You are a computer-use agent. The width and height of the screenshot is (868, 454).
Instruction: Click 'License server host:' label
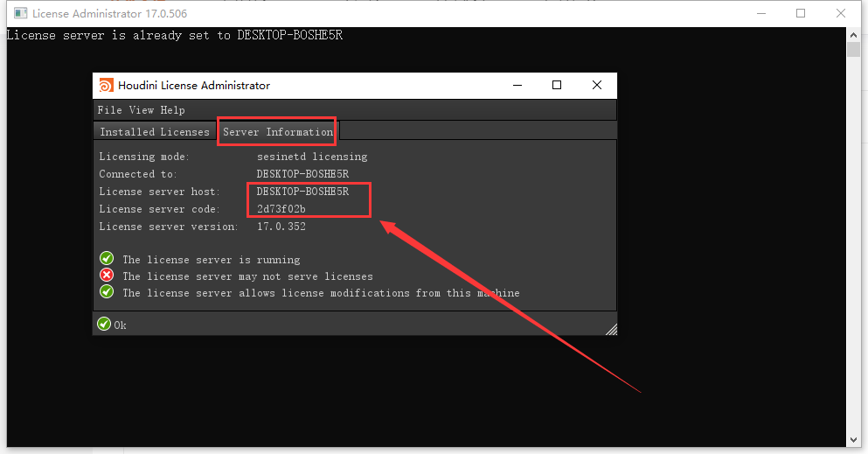tap(159, 192)
